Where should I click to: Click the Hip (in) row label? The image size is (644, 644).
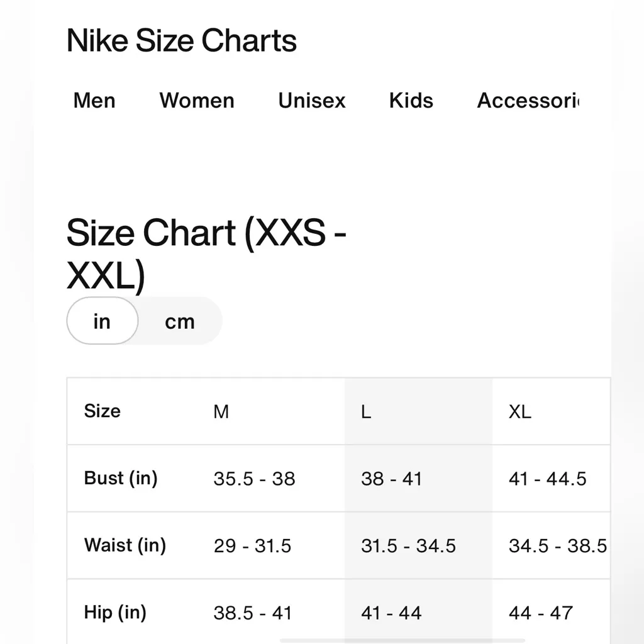tap(115, 613)
